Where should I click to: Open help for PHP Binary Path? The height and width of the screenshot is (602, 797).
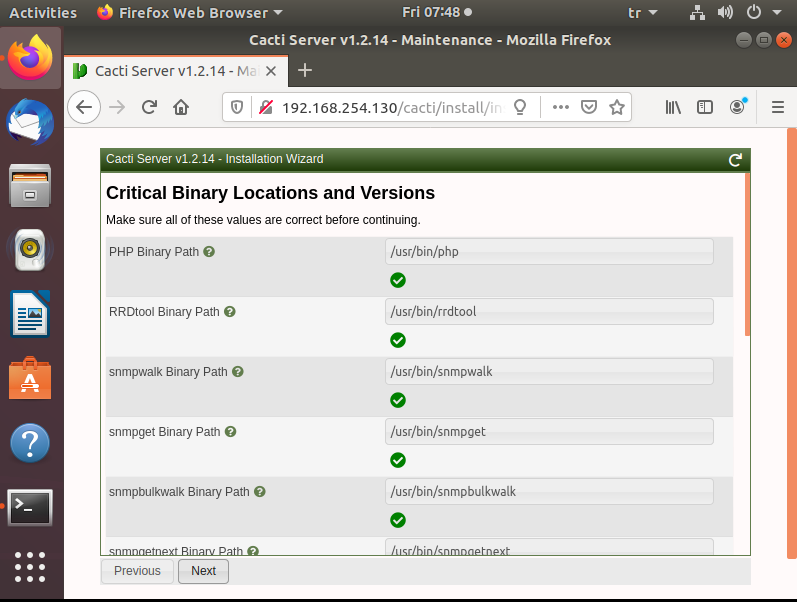209,252
